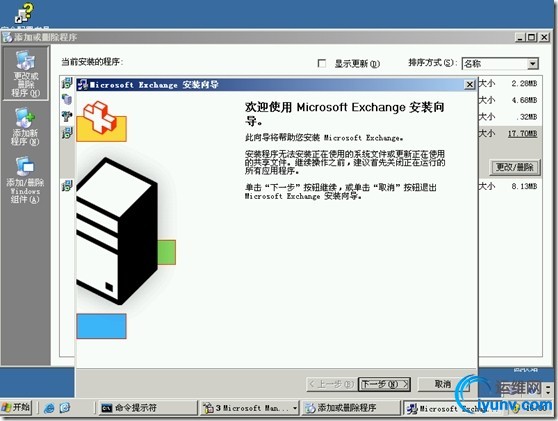Switch to 命令提示符 taskbar item
The width and height of the screenshot is (558, 421).
[148, 408]
